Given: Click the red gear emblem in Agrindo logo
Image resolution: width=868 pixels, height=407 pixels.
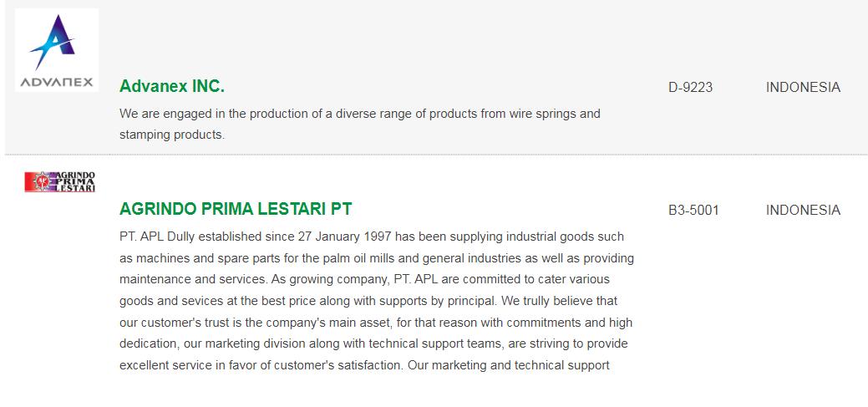Looking at the screenshot, I should pyautogui.click(x=40, y=181).
